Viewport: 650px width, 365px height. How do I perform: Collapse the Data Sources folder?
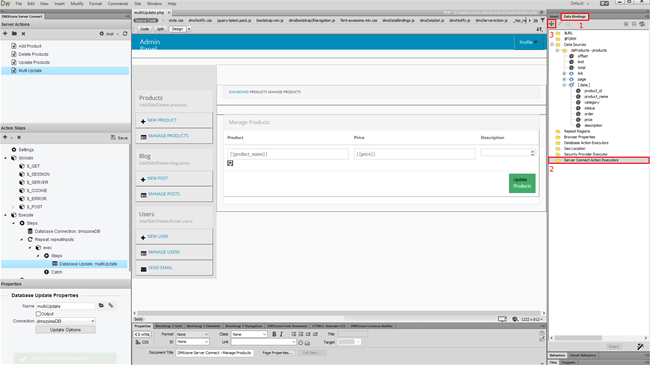[x=552, y=44]
